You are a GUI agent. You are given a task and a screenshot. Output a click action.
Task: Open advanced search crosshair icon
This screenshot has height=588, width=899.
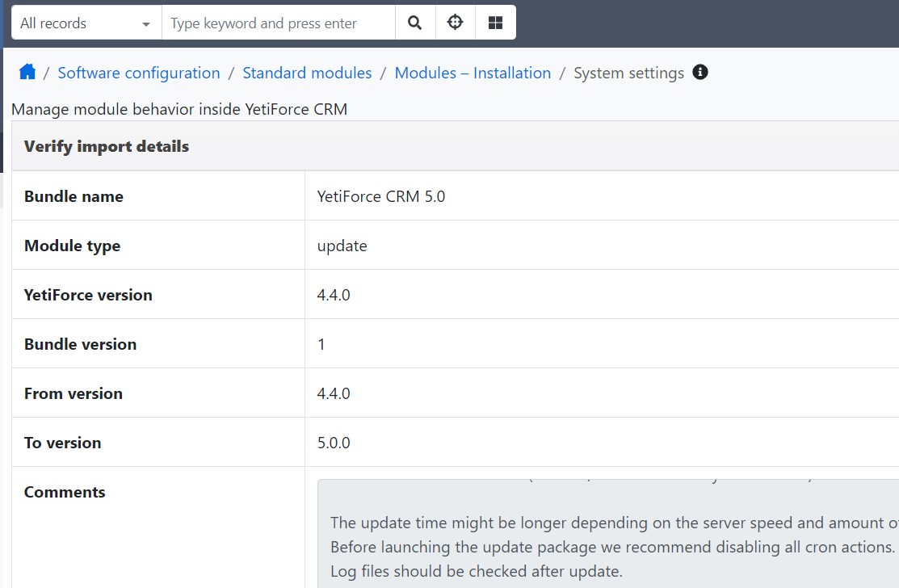pyautogui.click(x=456, y=23)
